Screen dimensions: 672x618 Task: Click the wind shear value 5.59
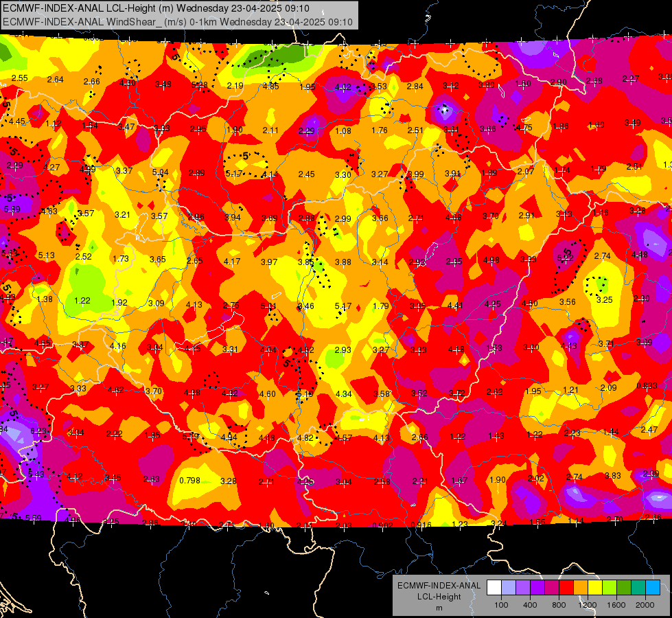(34, 518)
